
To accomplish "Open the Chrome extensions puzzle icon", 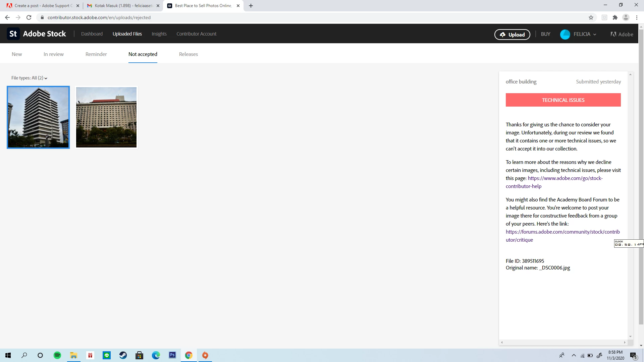I will [615, 17].
